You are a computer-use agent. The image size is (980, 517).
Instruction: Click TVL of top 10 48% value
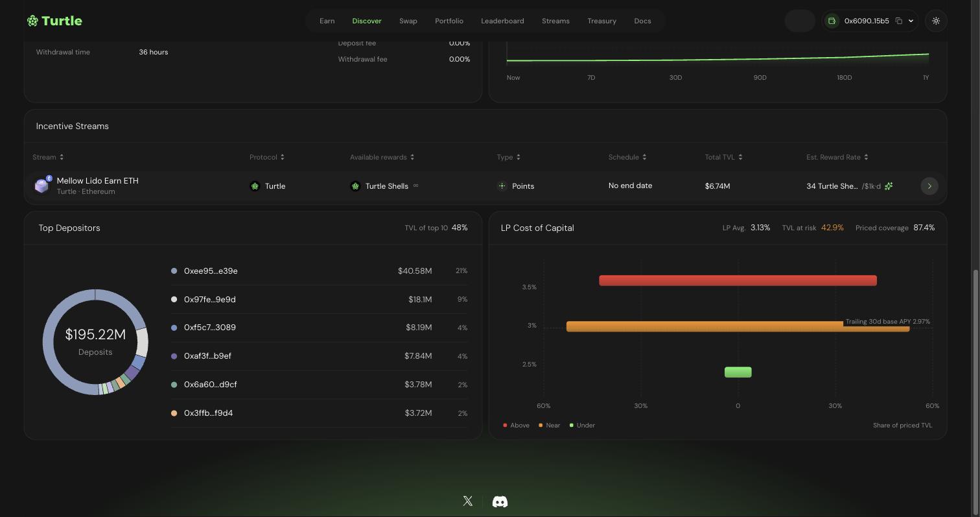(x=460, y=228)
